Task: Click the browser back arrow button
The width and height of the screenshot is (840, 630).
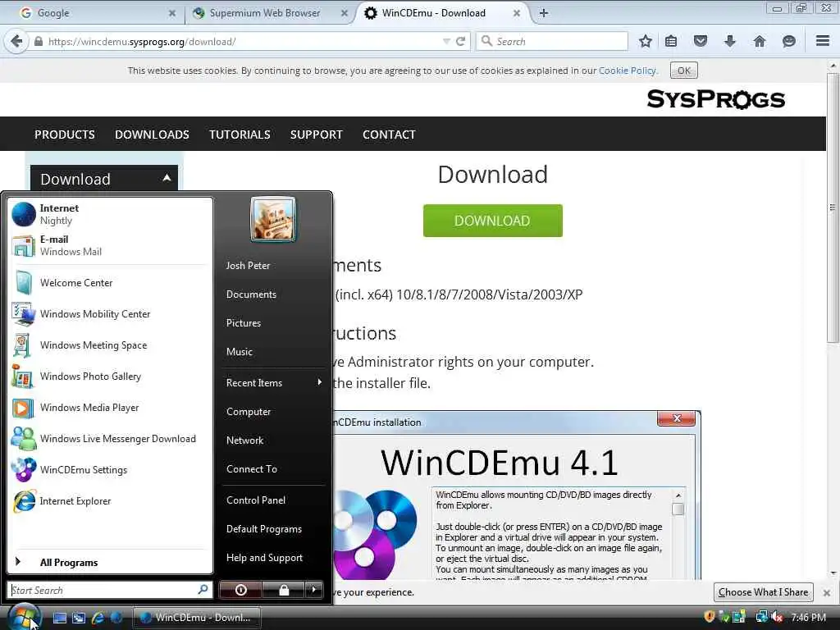Action: point(16,41)
